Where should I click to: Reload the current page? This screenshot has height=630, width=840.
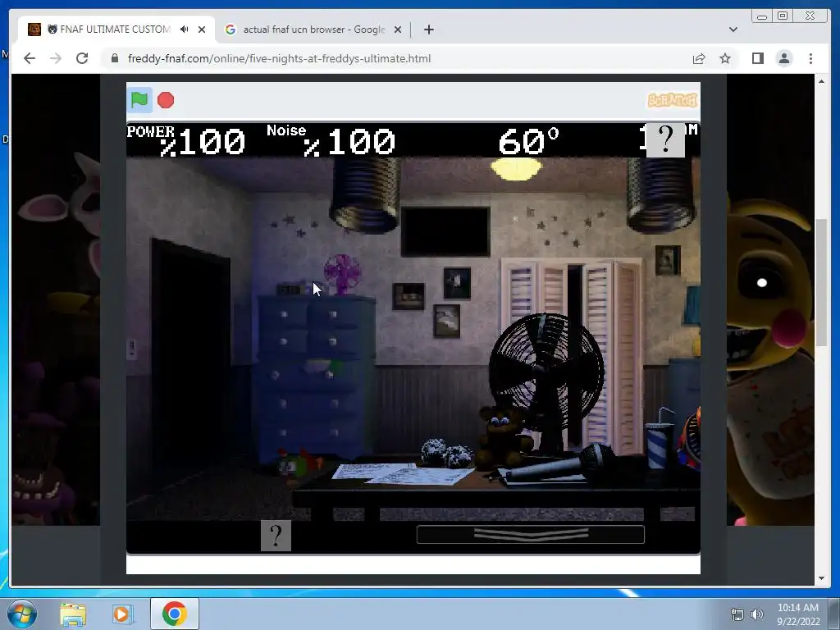(82, 58)
